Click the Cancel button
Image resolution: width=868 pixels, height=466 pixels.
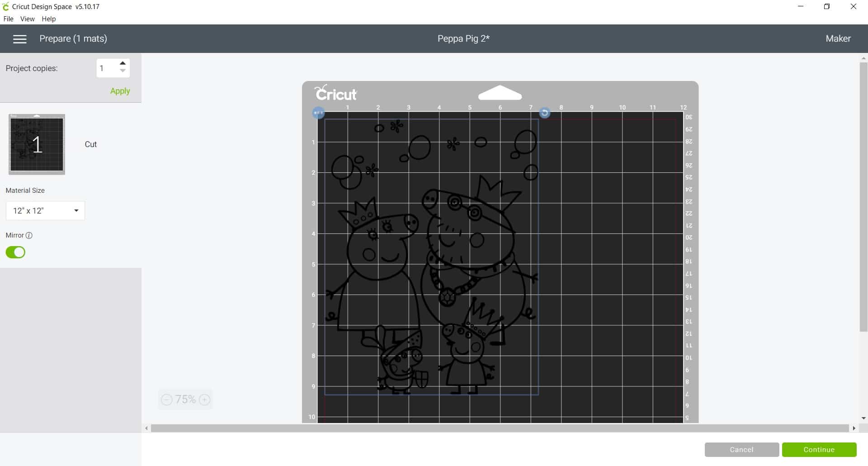tap(741, 449)
